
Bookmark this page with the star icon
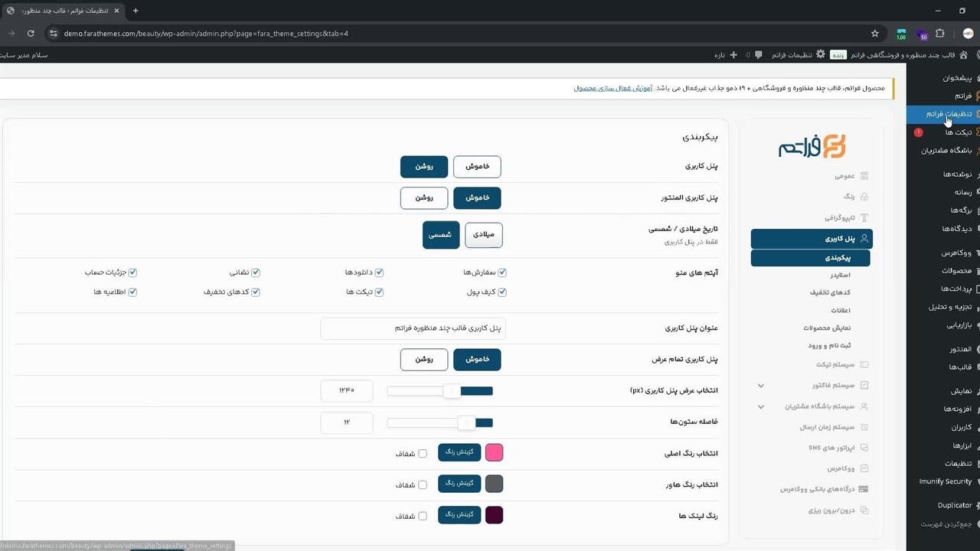tap(875, 34)
